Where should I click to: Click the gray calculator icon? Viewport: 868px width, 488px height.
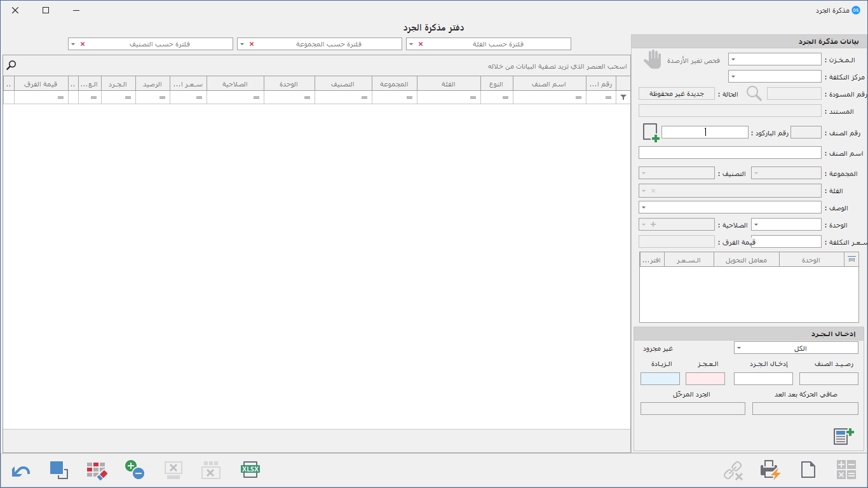click(x=846, y=470)
